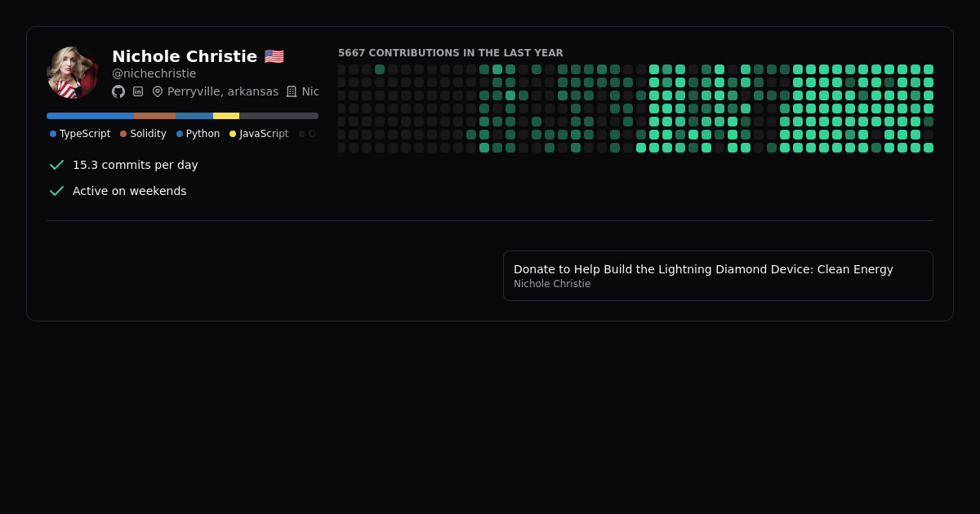
Task: Click the Perryville, arkansas location text
Action: [223, 91]
